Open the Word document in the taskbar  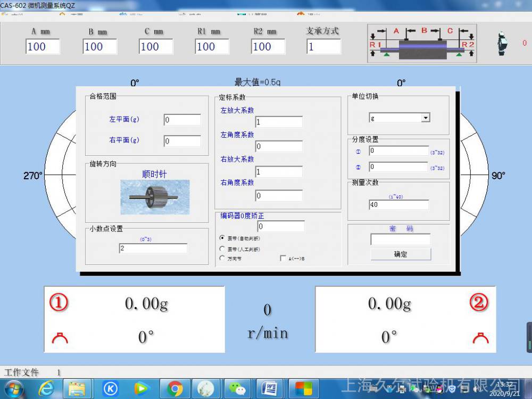point(270,389)
